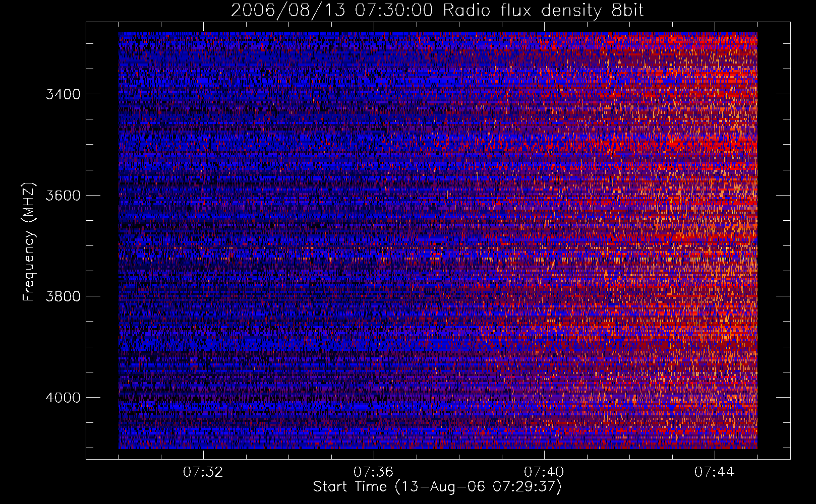Click the "Frequency (MHZ)" axis label
This screenshot has height=504, width=816.
tap(29, 242)
